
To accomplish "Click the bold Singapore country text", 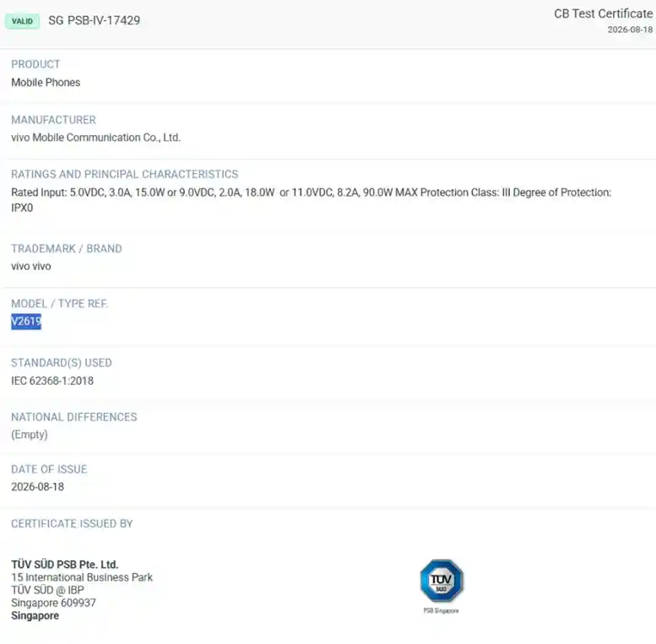I will 35,616.
